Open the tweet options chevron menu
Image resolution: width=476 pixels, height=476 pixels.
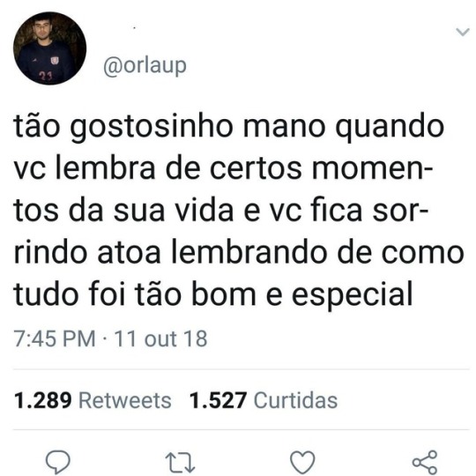(x=463, y=32)
